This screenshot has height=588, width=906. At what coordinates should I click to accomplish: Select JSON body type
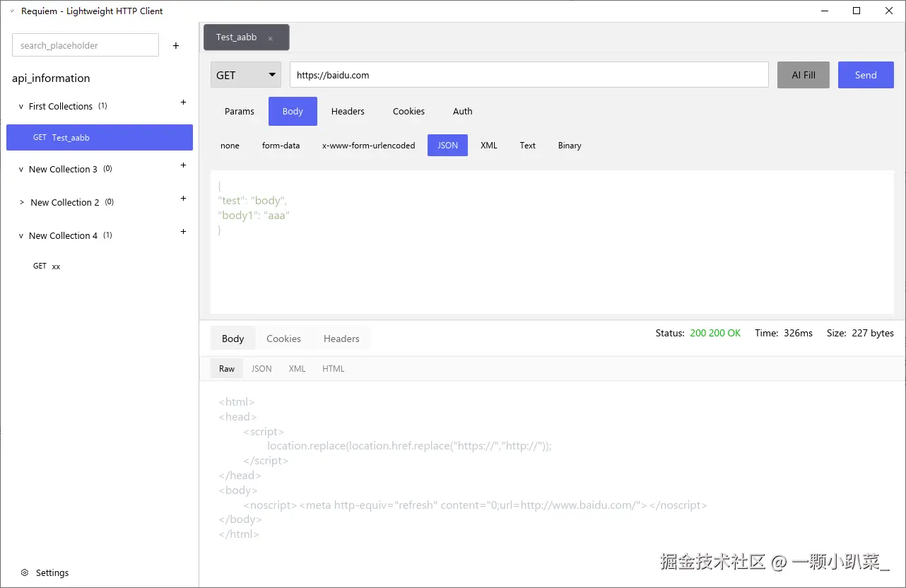pyautogui.click(x=447, y=146)
